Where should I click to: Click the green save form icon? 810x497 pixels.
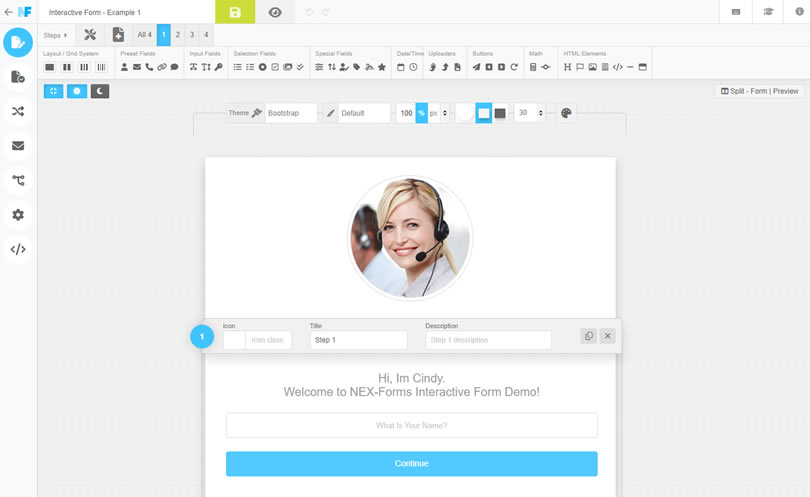click(235, 12)
